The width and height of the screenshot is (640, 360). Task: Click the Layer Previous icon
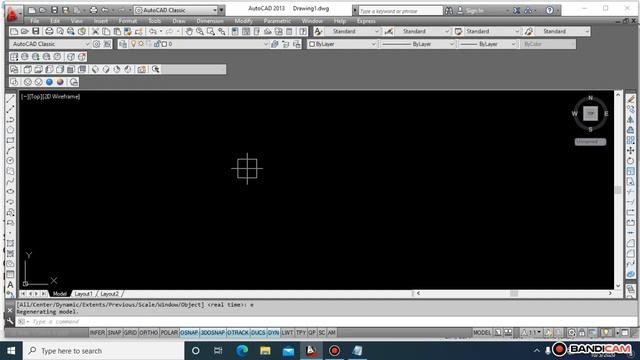tap(286, 44)
